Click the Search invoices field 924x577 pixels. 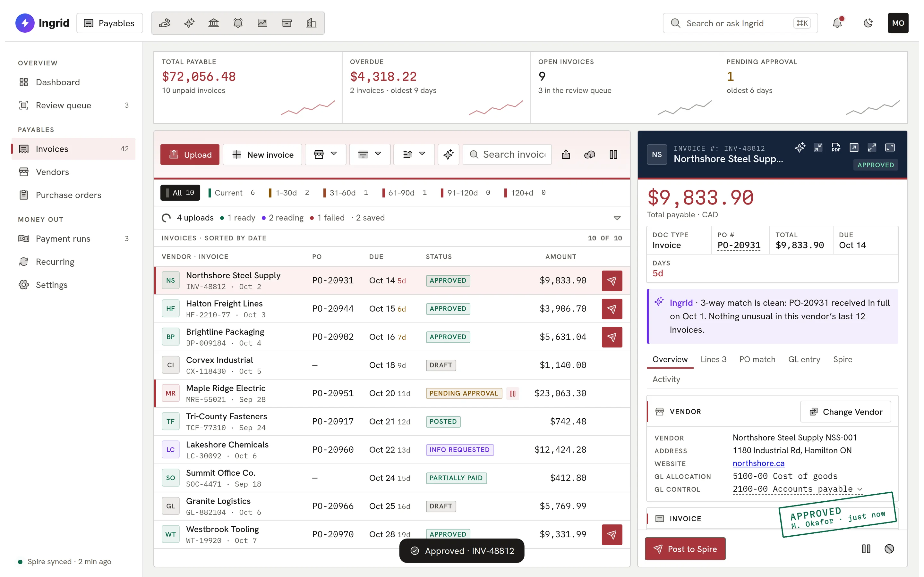(507, 155)
